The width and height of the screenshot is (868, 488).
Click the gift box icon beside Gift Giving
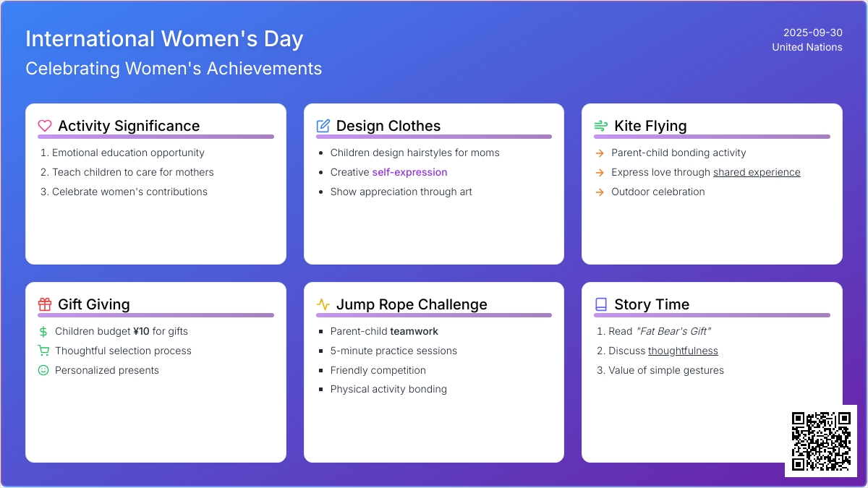pos(45,304)
